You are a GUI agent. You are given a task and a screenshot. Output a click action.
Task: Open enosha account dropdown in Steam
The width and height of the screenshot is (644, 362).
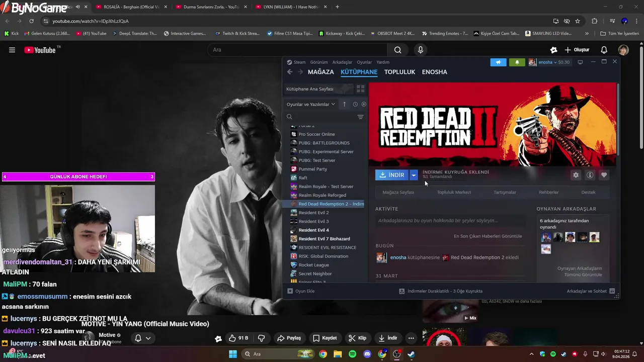[x=549, y=62]
